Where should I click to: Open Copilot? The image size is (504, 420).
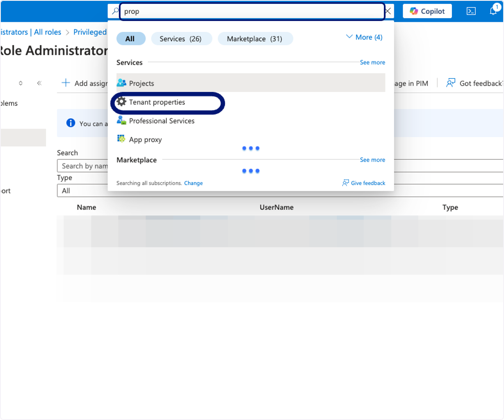click(427, 11)
